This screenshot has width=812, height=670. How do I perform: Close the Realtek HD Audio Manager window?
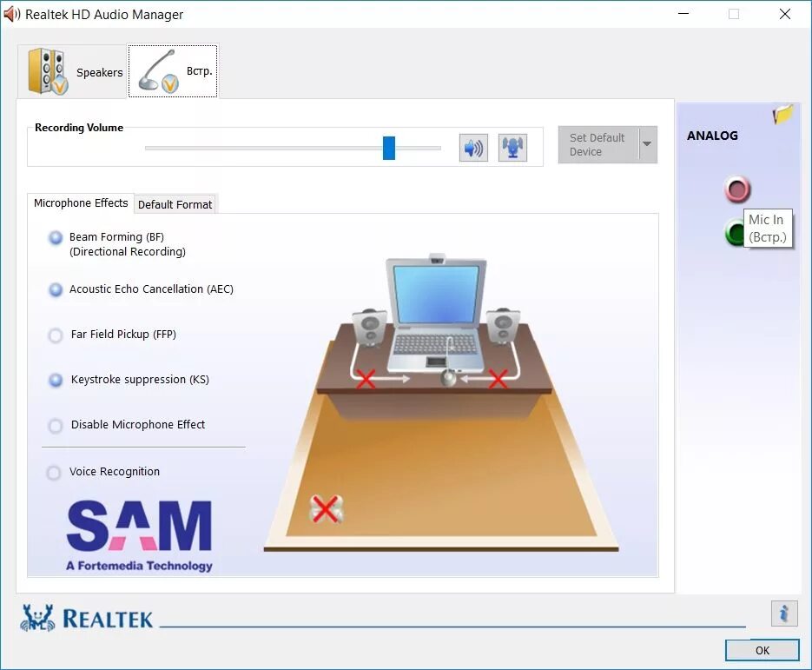click(785, 14)
